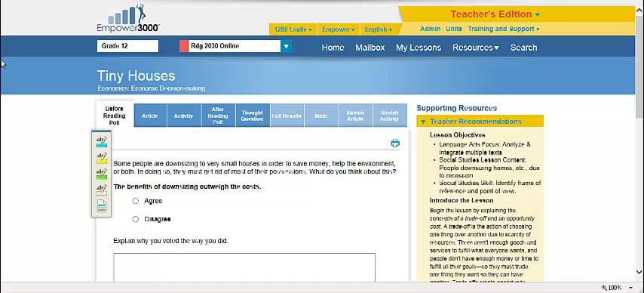Viewport: 644px width, 293px height.
Task: Open the Empower dropdown
Action: click(x=339, y=29)
